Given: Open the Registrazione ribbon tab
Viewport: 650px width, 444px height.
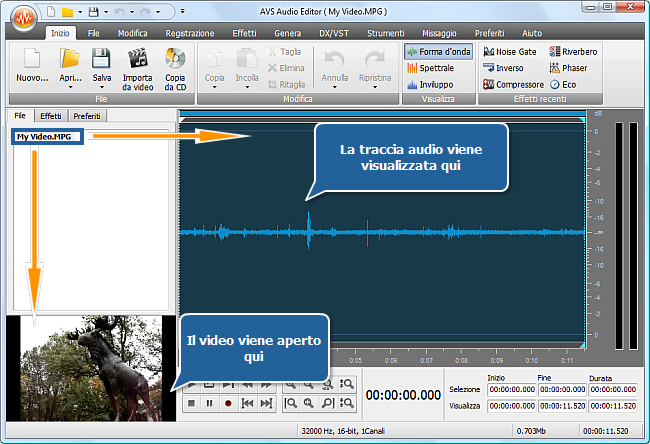Looking at the screenshot, I should 190,33.
